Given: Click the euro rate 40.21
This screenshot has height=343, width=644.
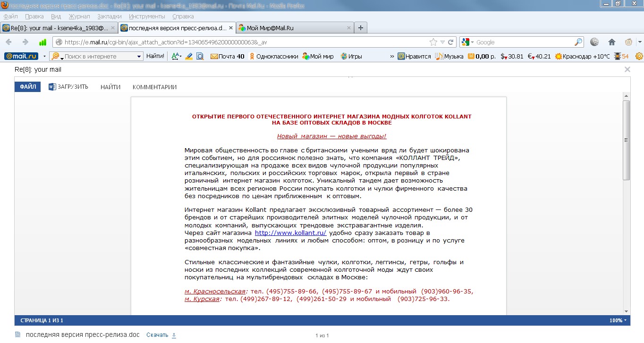Looking at the screenshot, I should tap(539, 56).
